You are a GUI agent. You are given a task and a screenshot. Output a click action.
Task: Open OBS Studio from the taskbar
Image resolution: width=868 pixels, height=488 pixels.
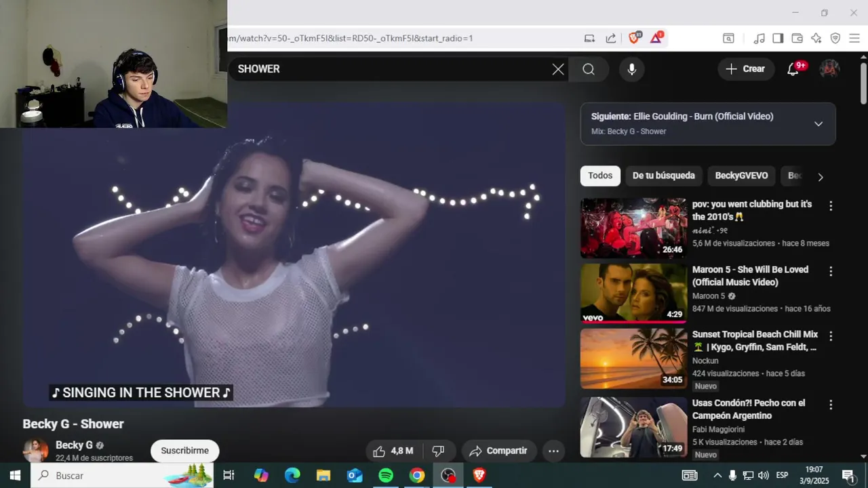pos(448,475)
